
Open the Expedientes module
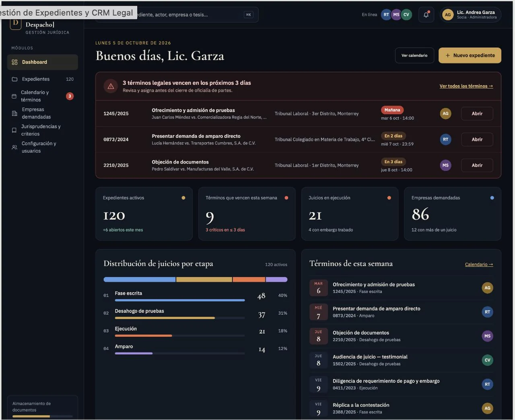click(x=43, y=79)
